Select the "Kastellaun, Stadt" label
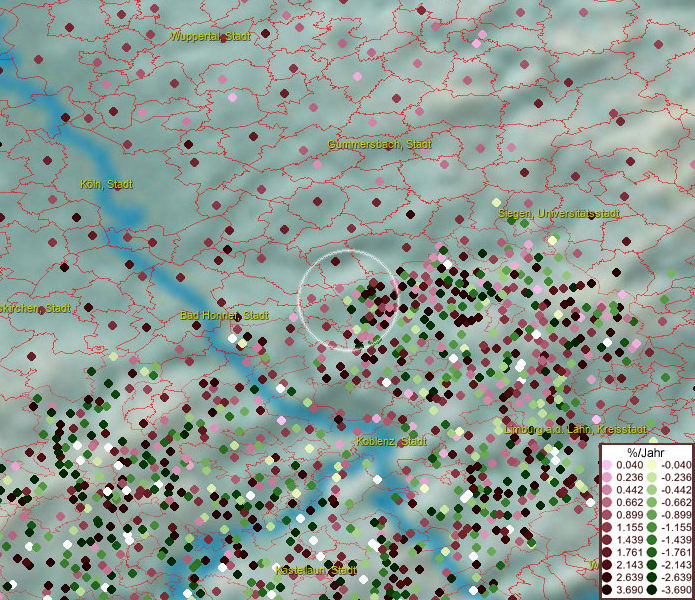695x600 pixels. point(316,570)
